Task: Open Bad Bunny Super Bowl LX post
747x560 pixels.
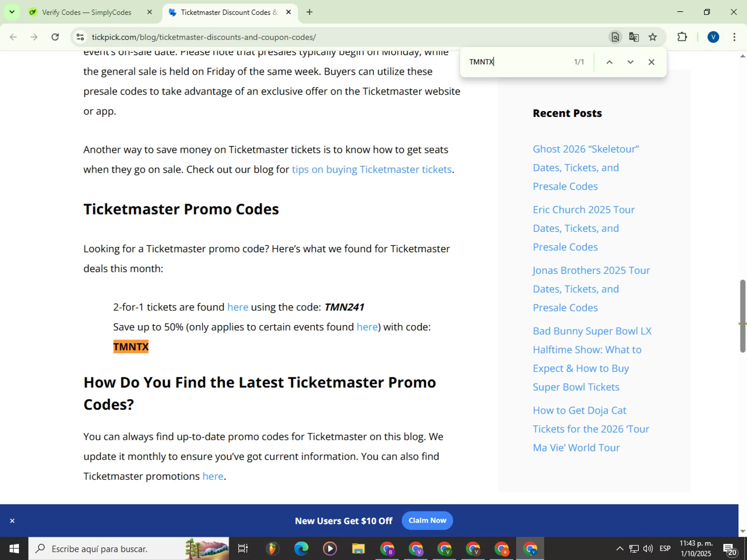Action: click(592, 359)
